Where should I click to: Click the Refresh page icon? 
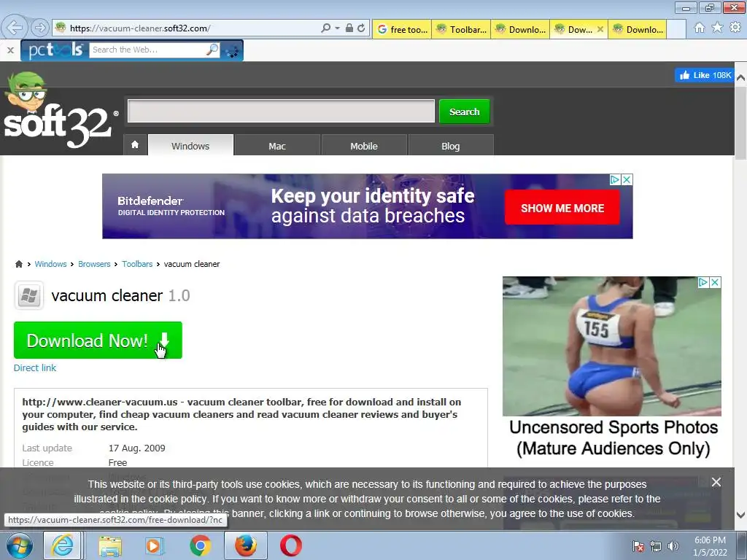[361, 28]
